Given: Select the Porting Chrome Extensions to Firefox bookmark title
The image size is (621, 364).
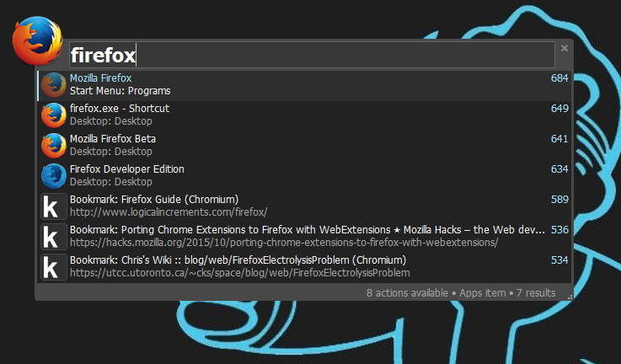Looking at the screenshot, I should [x=308, y=230].
